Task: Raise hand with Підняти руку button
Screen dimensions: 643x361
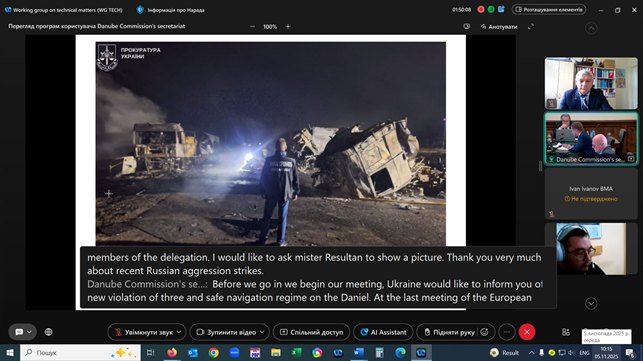Action: 449,332
